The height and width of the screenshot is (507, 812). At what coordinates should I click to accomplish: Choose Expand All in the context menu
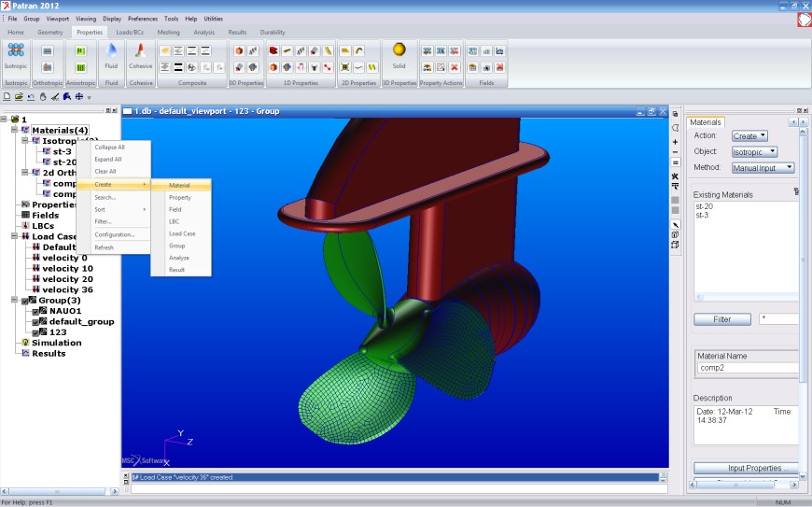tap(114, 159)
